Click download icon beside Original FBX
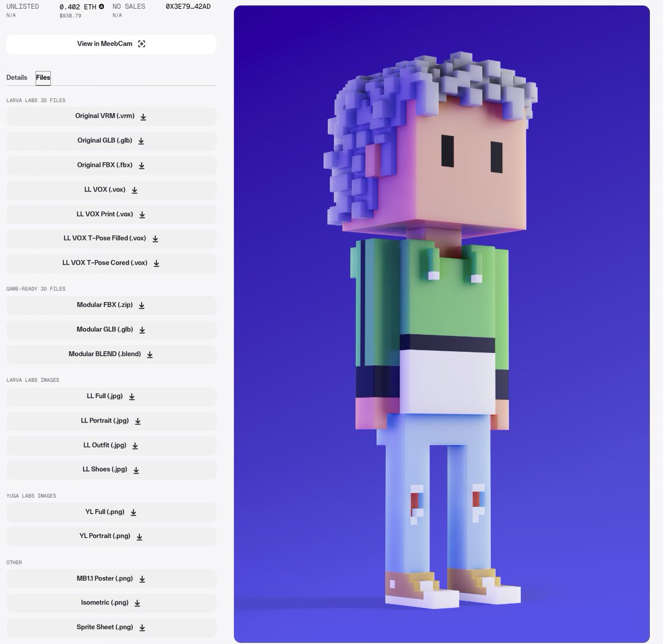 pos(141,166)
